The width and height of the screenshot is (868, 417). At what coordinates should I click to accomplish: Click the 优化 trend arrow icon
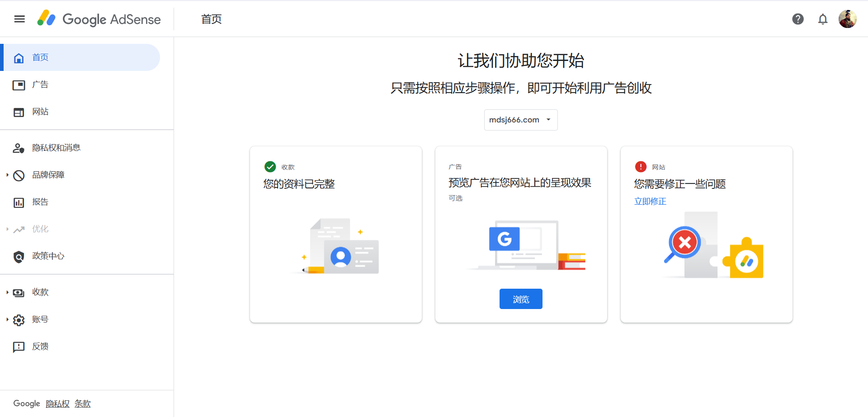[19, 230]
